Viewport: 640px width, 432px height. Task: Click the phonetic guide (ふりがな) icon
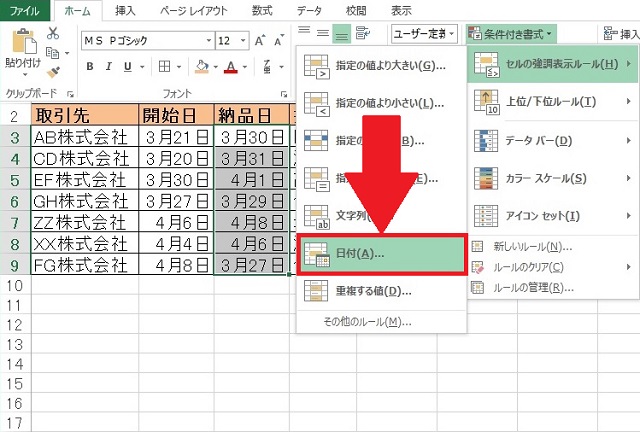pos(267,67)
